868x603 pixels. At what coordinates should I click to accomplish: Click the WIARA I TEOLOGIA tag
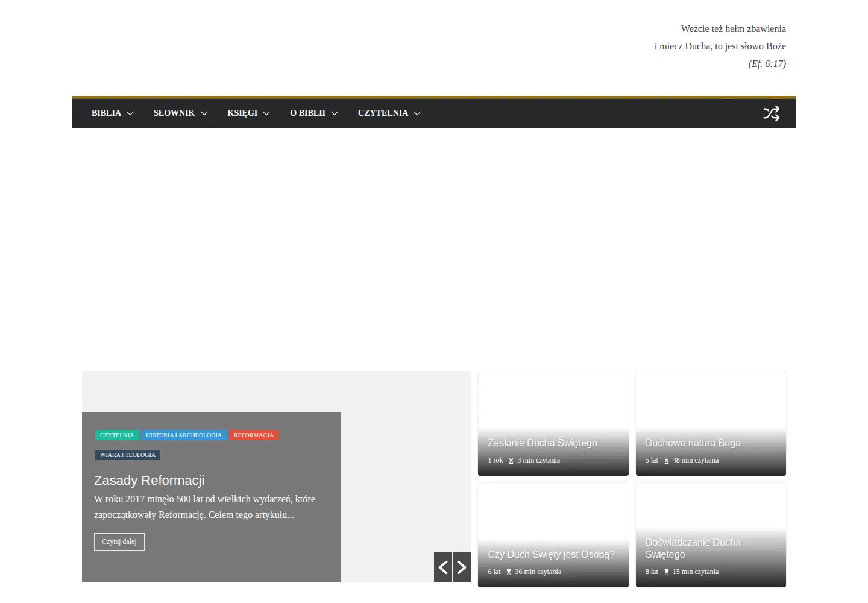pyautogui.click(x=128, y=455)
